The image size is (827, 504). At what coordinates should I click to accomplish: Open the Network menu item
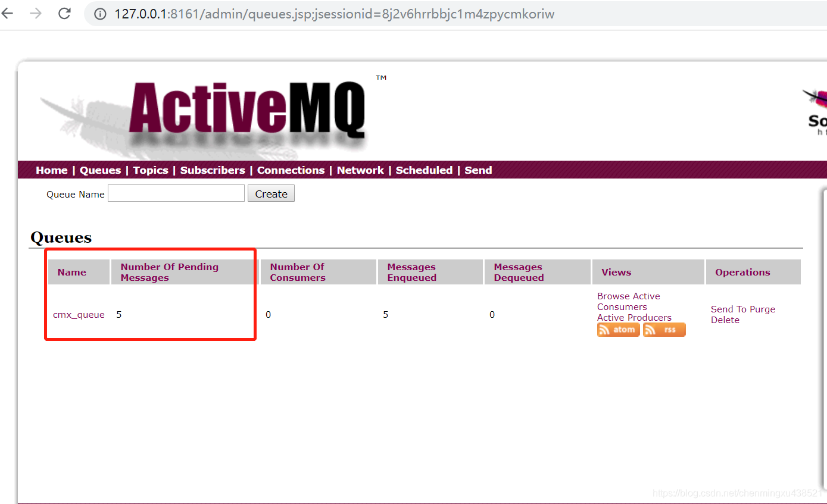click(x=360, y=170)
